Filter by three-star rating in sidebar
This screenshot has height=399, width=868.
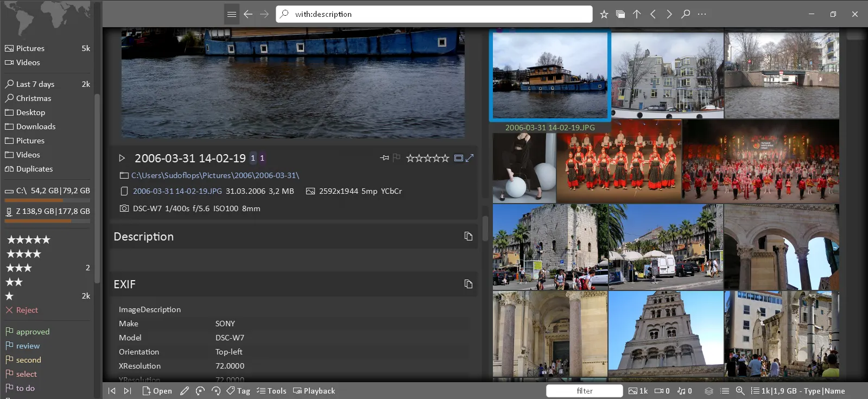pyautogui.click(x=19, y=268)
